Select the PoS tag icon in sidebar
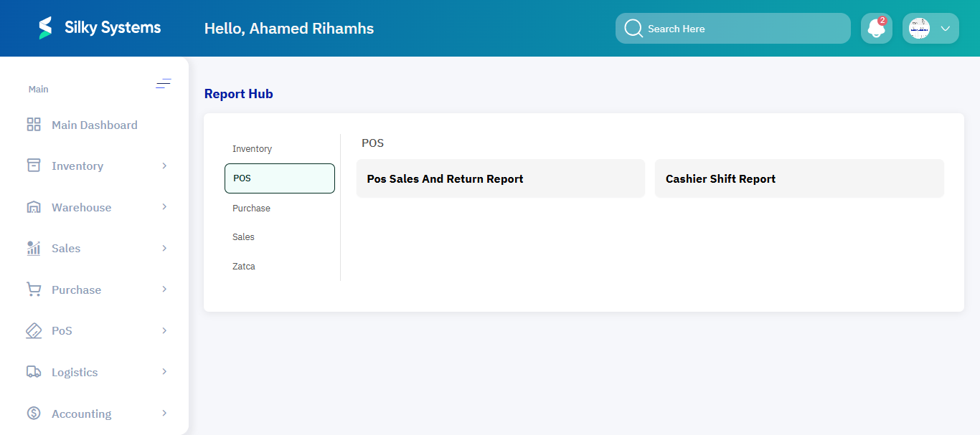Image resolution: width=980 pixels, height=435 pixels. coord(33,330)
